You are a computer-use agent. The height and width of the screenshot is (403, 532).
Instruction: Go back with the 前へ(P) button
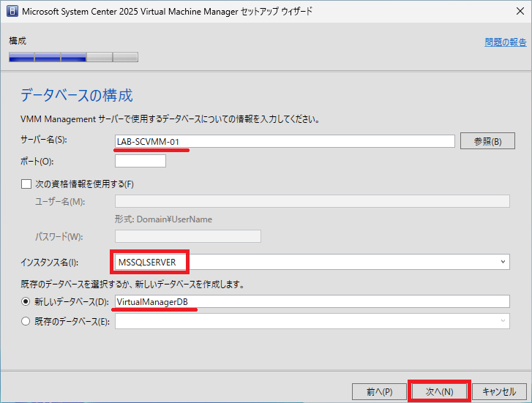click(379, 392)
